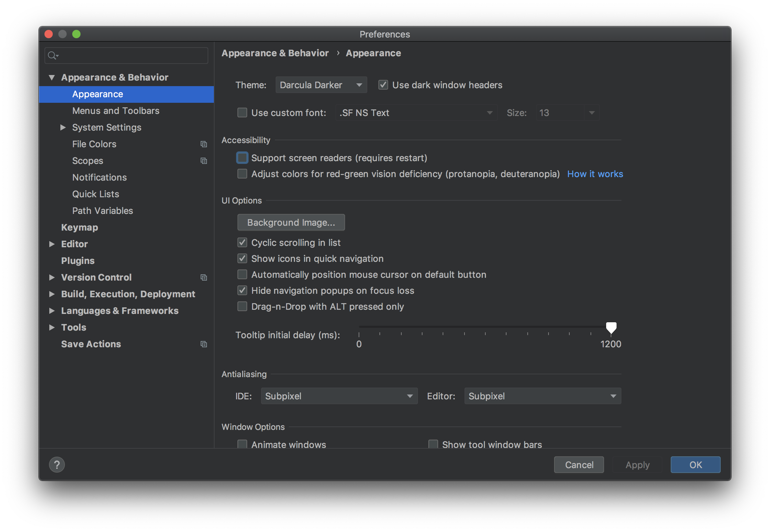The image size is (770, 532).
Task: Focus the preferences search field
Action: point(132,56)
